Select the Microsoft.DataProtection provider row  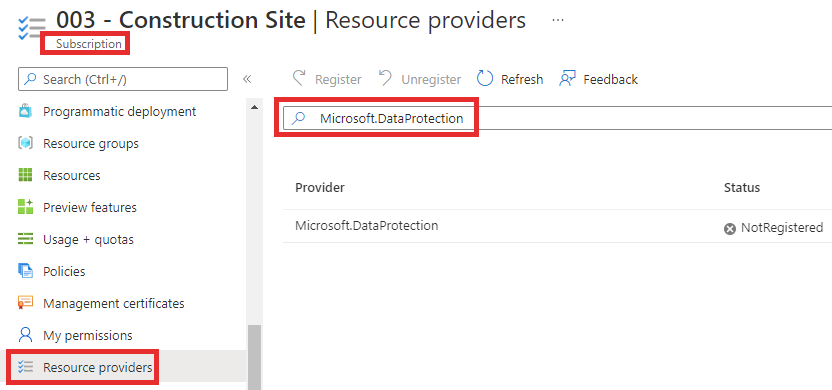557,226
